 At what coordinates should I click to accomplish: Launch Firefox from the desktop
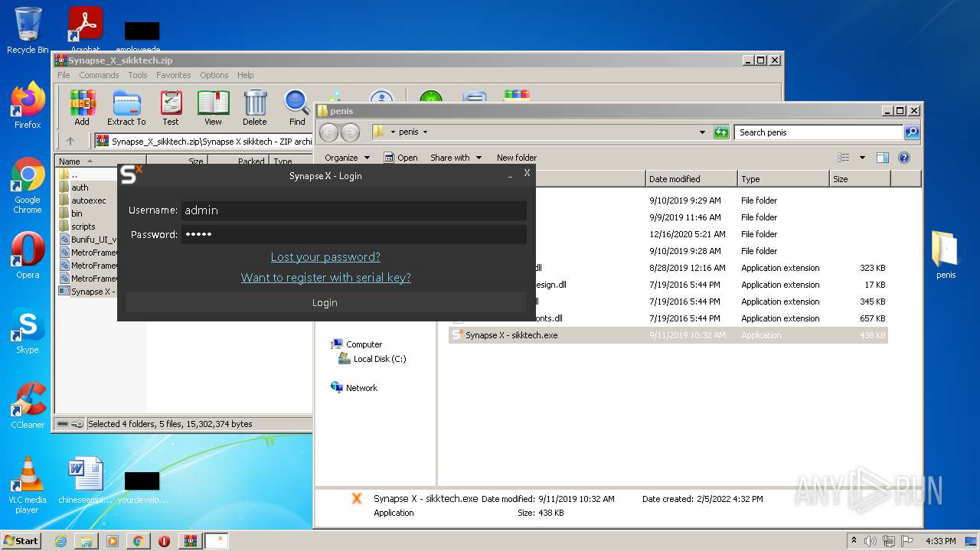coord(28,106)
